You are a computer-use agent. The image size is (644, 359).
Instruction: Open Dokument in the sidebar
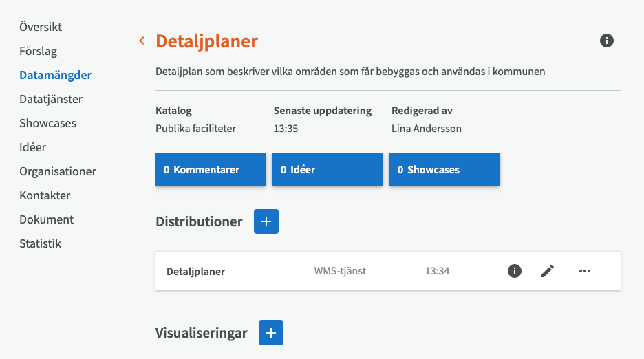click(x=46, y=219)
